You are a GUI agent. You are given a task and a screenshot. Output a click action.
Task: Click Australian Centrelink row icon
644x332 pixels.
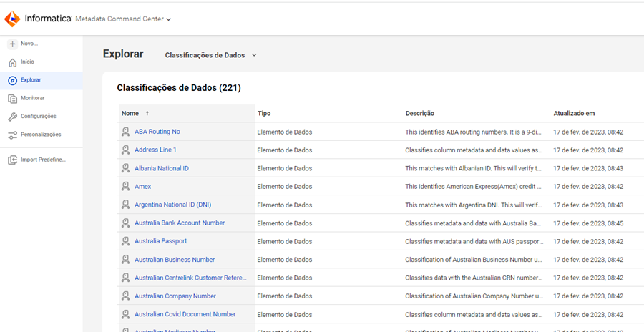pyautogui.click(x=125, y=278)
